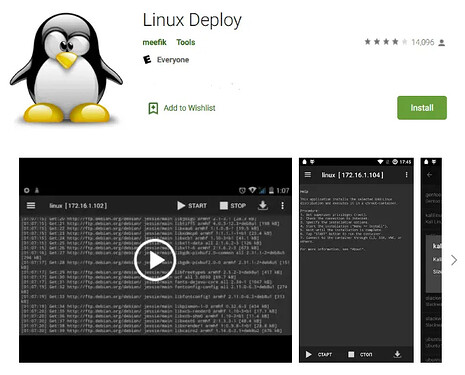The height and width of the screenshot is (375, 465).
Task: Click download icon at bottom of second screenshot
Action: (397, 354)
